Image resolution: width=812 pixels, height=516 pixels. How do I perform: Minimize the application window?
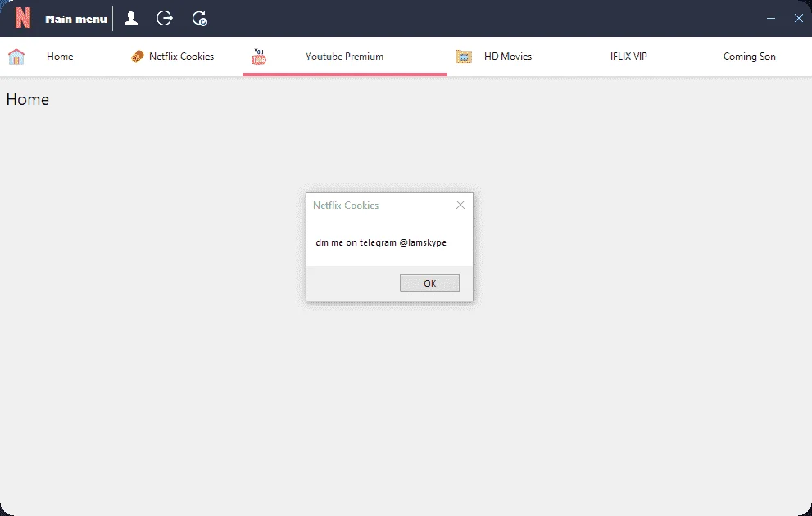pos(771,18)
